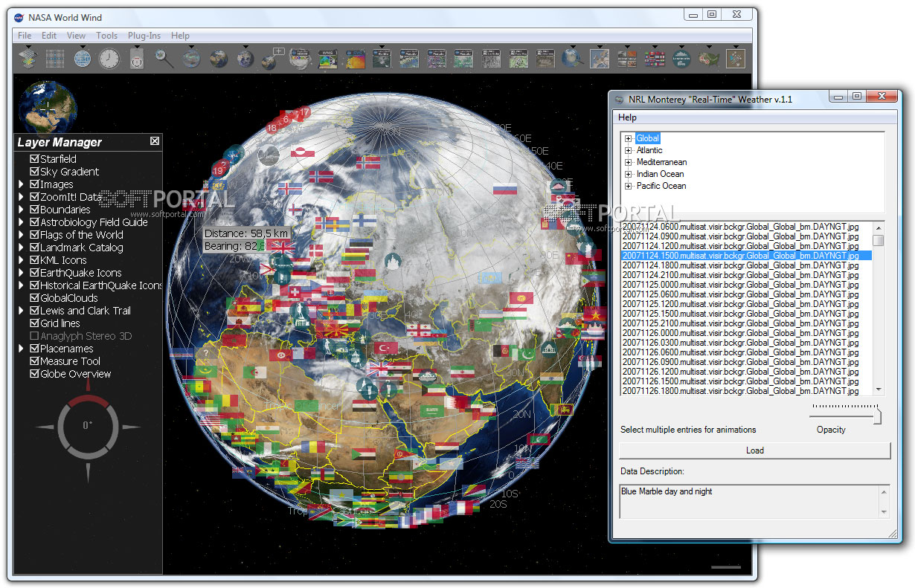Toggle the boundaries map toolbar icon
The height and width of the screenshot is (588, 915).
[599, 58]
